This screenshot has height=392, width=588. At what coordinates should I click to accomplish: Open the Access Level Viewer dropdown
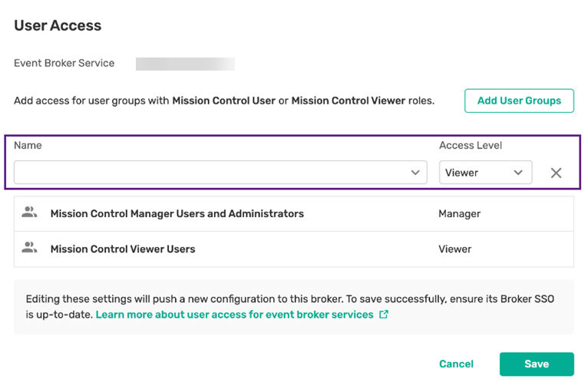tap(485, 173)
